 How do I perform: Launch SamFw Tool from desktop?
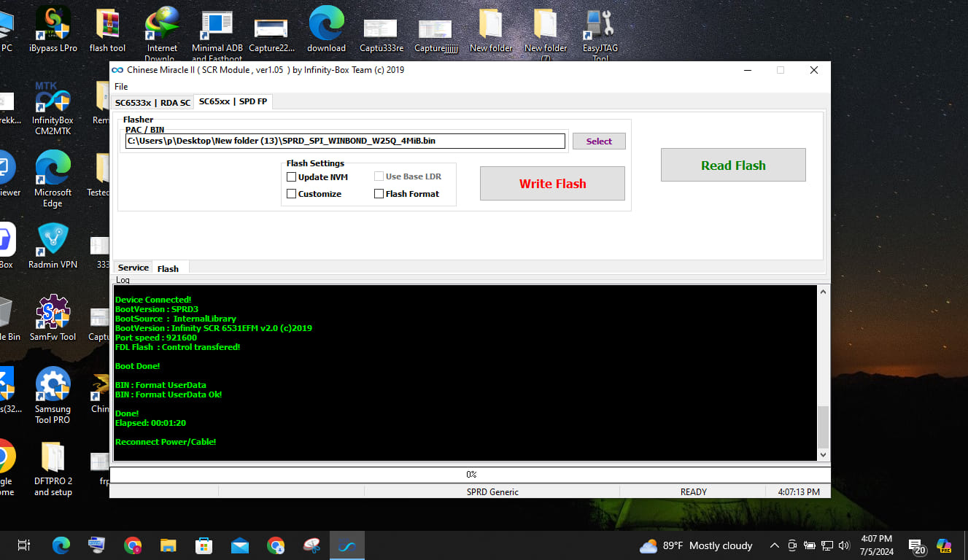tap(53, 318)
